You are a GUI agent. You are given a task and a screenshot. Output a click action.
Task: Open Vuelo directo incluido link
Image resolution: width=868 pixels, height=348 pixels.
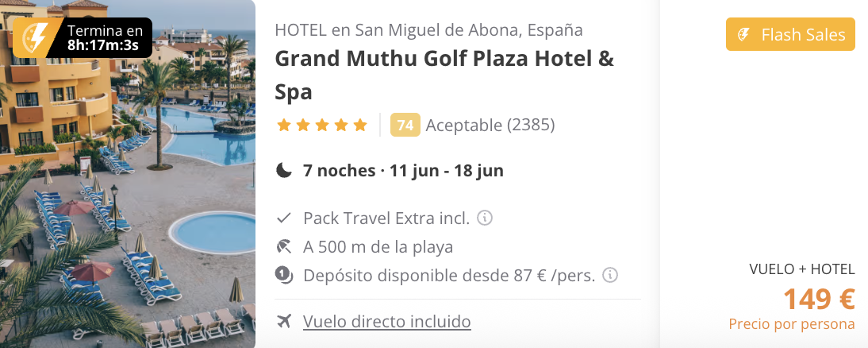(387, 322)
